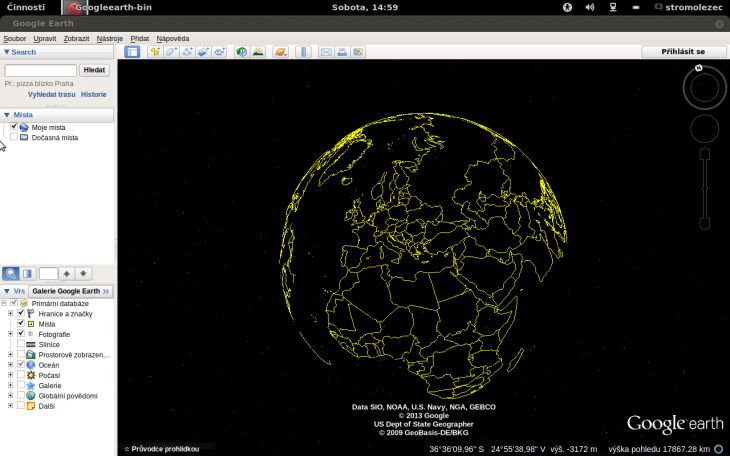Uncheck the Fotografie layer checkbox
This screenshot has height=456, width=730.
[20, 333]
